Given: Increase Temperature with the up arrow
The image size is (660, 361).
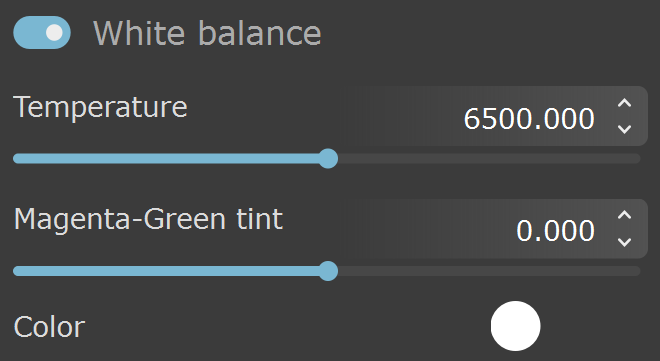Looking at the screenshot, I should (x=624, y=103).
